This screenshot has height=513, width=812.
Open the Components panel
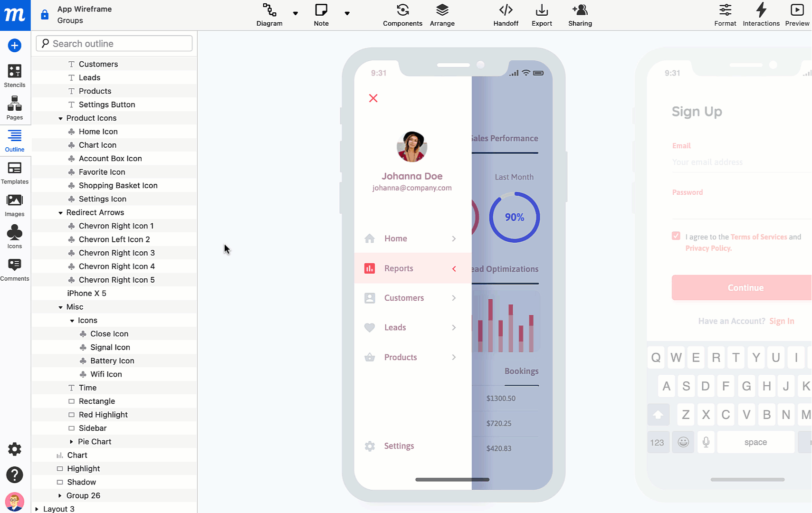pyautogui.click(x=402, y=15)
